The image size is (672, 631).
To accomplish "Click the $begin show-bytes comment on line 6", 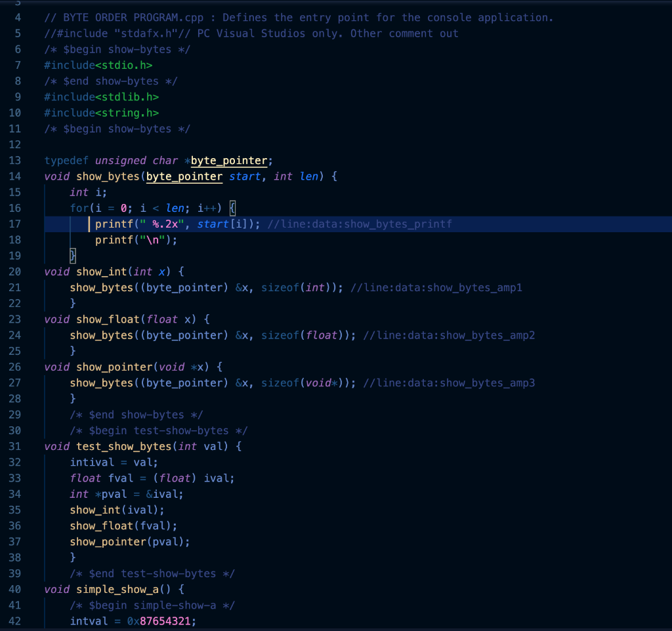I will coord(115,49).
